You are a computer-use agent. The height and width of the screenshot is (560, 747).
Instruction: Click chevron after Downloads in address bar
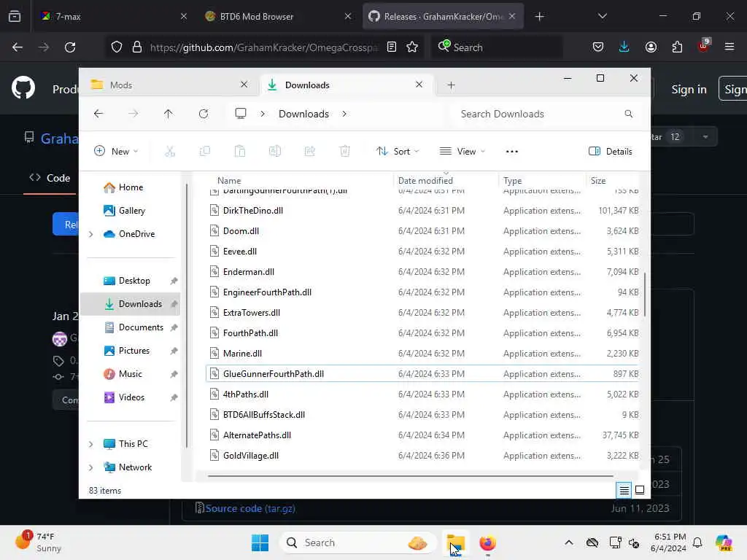[x=344, y=114]
